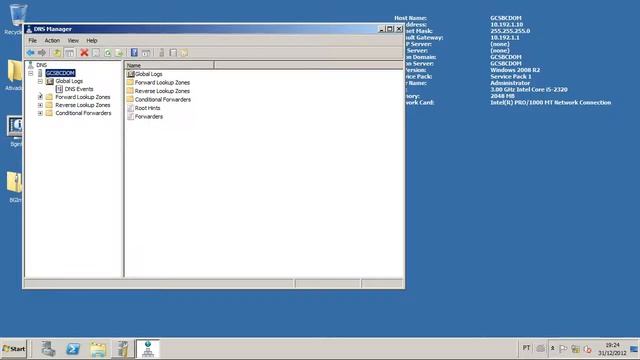Expand Forward Lookup Zones in tree

40,97
